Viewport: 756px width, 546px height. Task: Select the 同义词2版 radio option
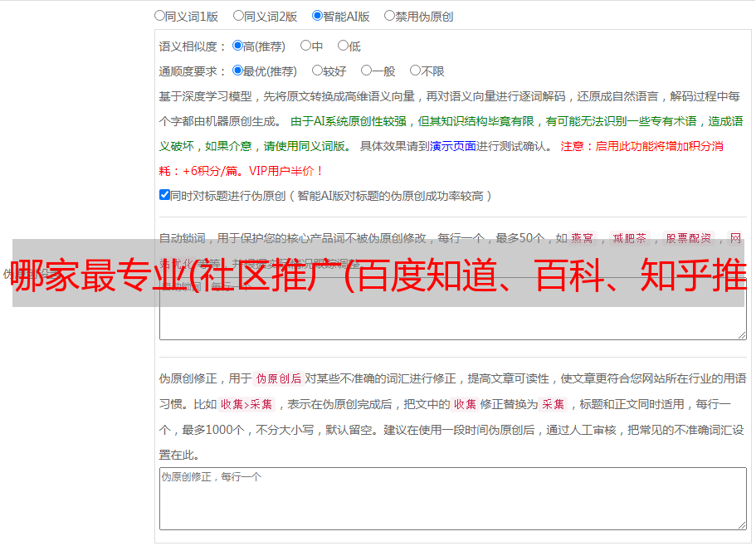[x=238, y=16]
